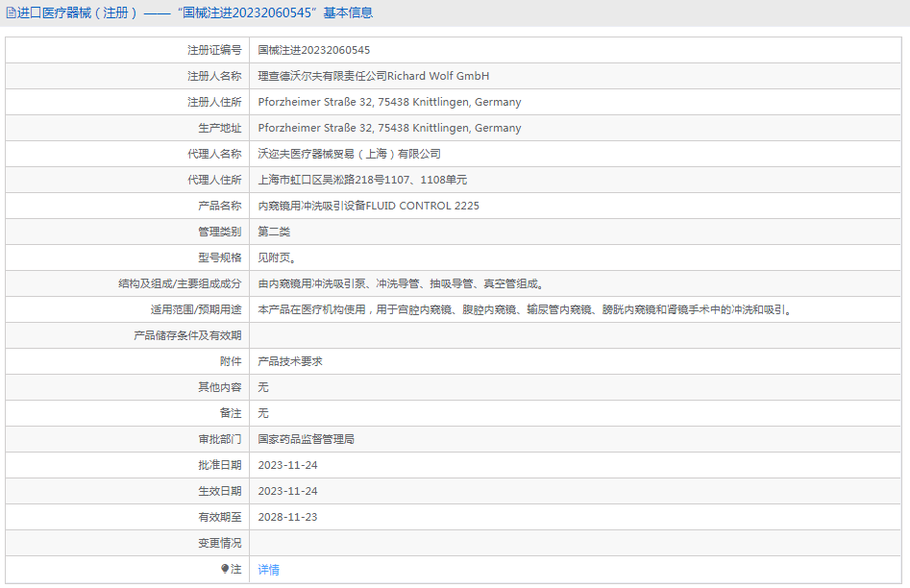The height and width of the screenshot is (588, 910).
Task: Select agent name 沃迩夫医疗器械贸易（上海）有限公司
Action: coord(350,154)
